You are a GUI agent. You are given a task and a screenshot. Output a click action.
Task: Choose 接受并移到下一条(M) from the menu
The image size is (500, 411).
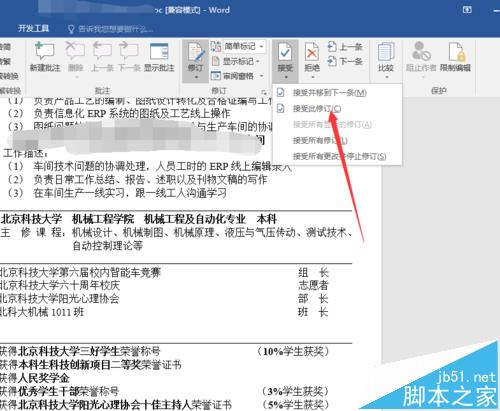point(329,93)
